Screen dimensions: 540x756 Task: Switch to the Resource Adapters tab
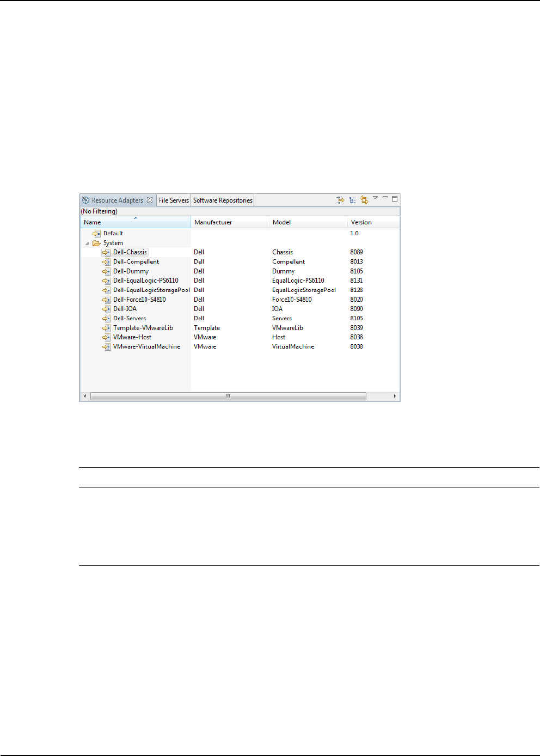[117, 200]
